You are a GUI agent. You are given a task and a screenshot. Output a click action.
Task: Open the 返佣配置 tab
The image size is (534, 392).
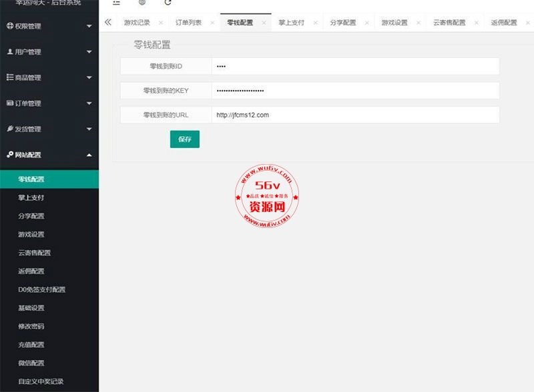tap(504, 23)
